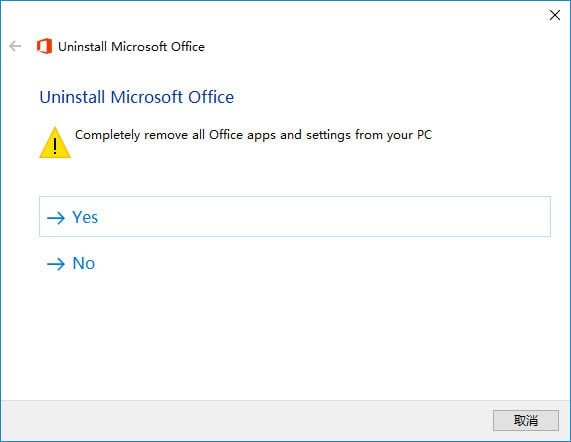Click the black header title beside the logo
This screenshot has width=571, height=442.
click(131, 47)
